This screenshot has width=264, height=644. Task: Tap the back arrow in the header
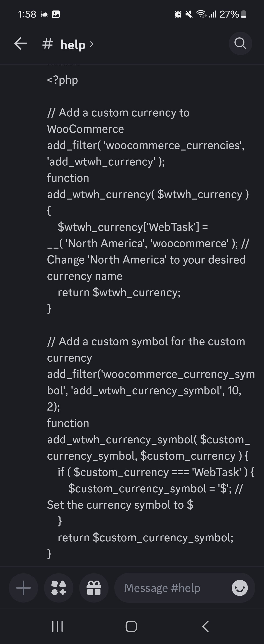pyautogui.click(x=21, y=44)
